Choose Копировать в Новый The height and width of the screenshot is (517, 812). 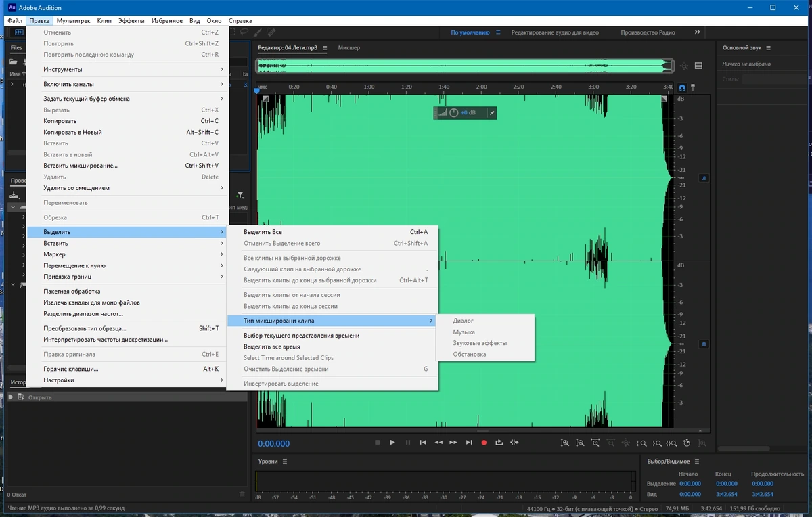tap(128, 132)
